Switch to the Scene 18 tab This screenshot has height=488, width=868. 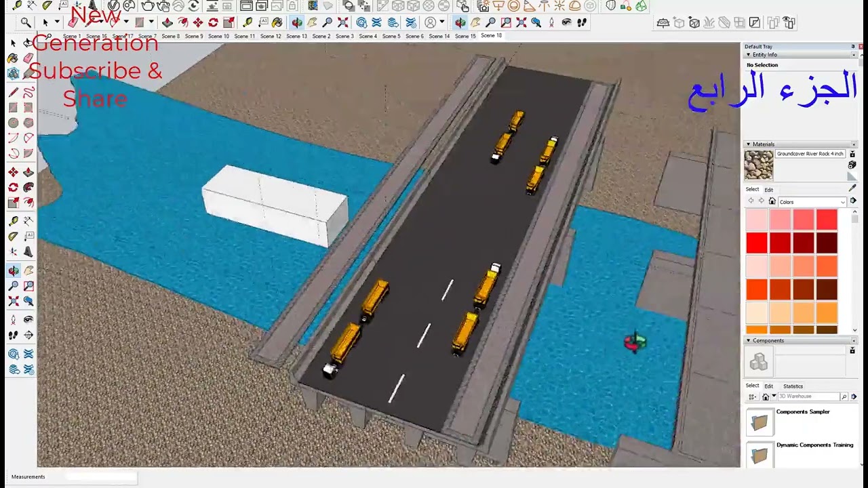click(491, 36)
